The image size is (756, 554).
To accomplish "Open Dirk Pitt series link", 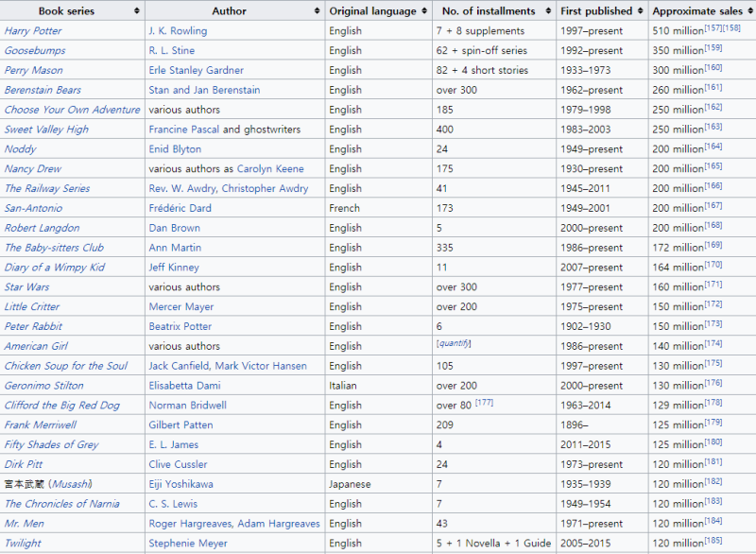I will coord(23,465).
